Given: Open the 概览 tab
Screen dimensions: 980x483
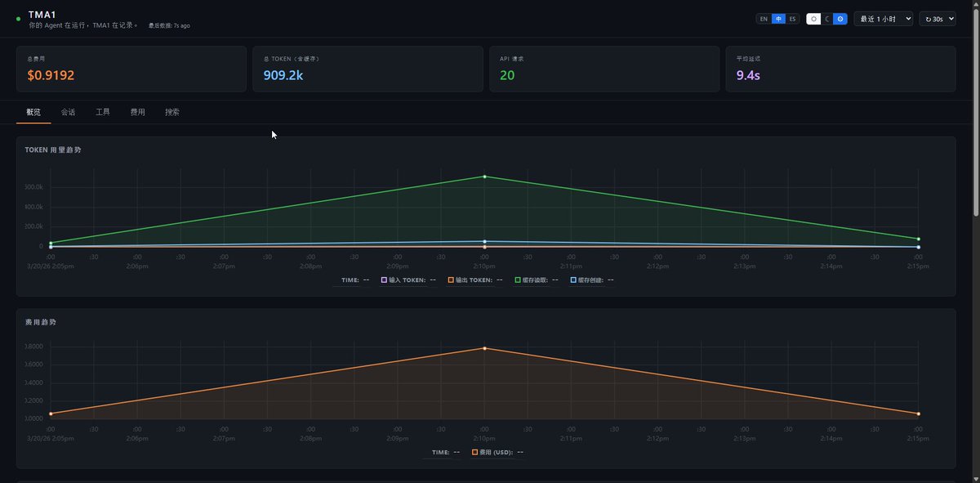Looking at the screenshot, I should pyautogui.click(x=33, y=112).
